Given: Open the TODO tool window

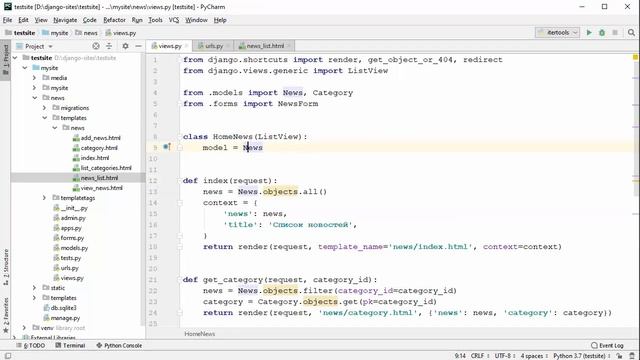Looking at the screenshot, I should click(31, 345).
